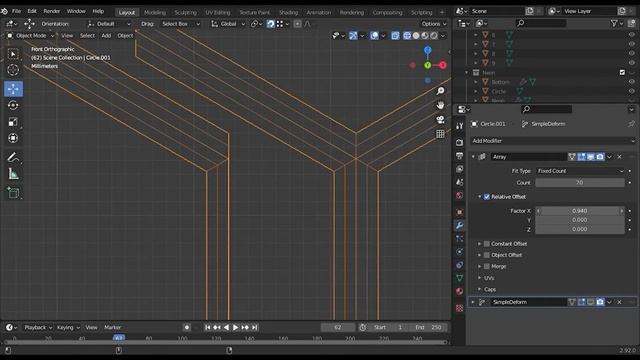
Task: Open the Render menu
Action: pos(51,11)
